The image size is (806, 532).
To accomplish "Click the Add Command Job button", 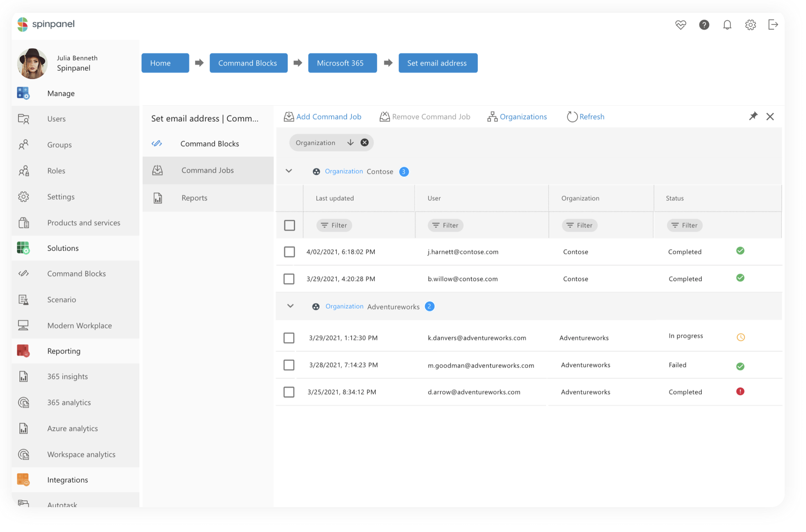I will (322, 117).
